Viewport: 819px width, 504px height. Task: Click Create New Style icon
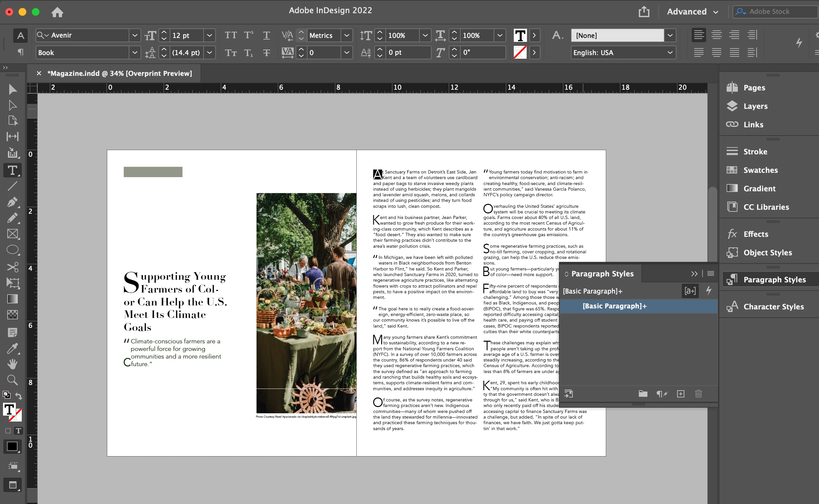click(681, 394)
